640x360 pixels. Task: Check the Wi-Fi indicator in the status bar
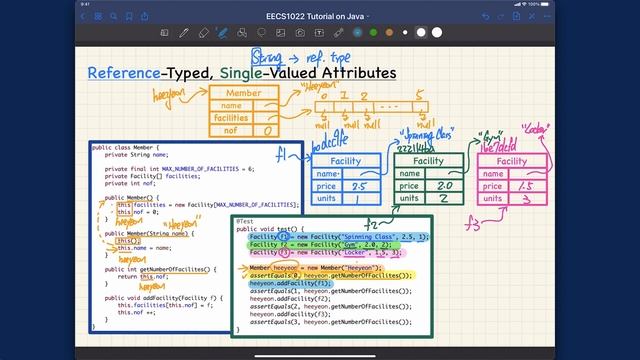tap(524, 4)
